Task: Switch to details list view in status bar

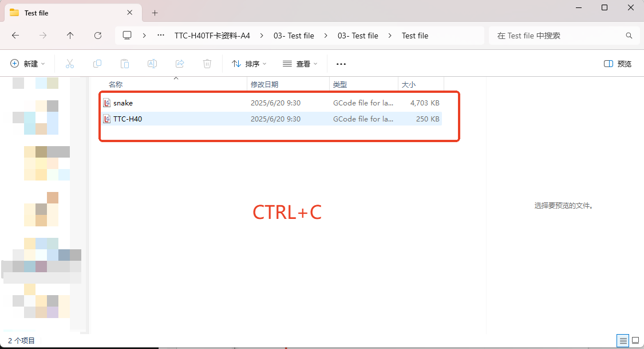Action: pos(622,340)
